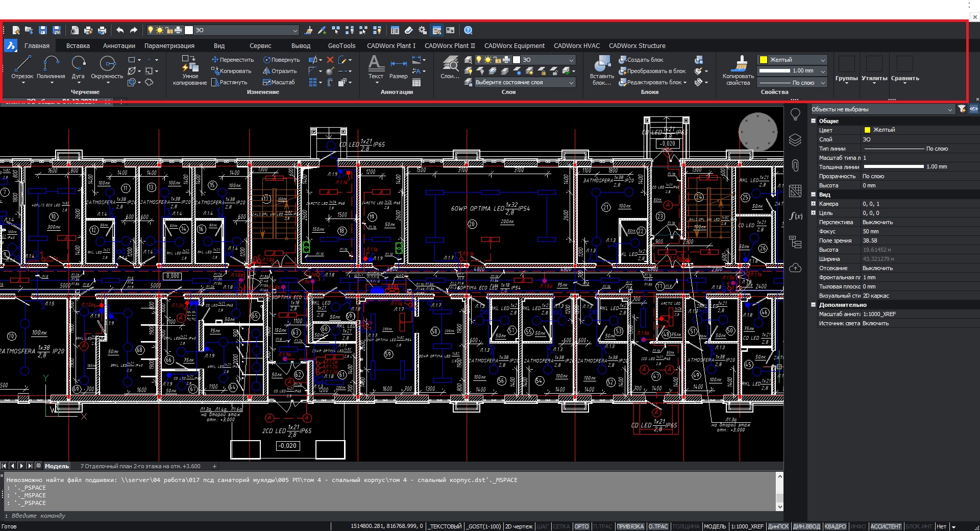This screenshot has width=980, height=531.
Task: Click Редактировать блок button
Action: click(652, 82)
